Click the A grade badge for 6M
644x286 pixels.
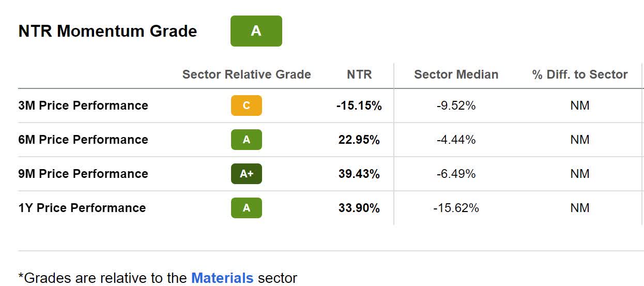[246, 140]
